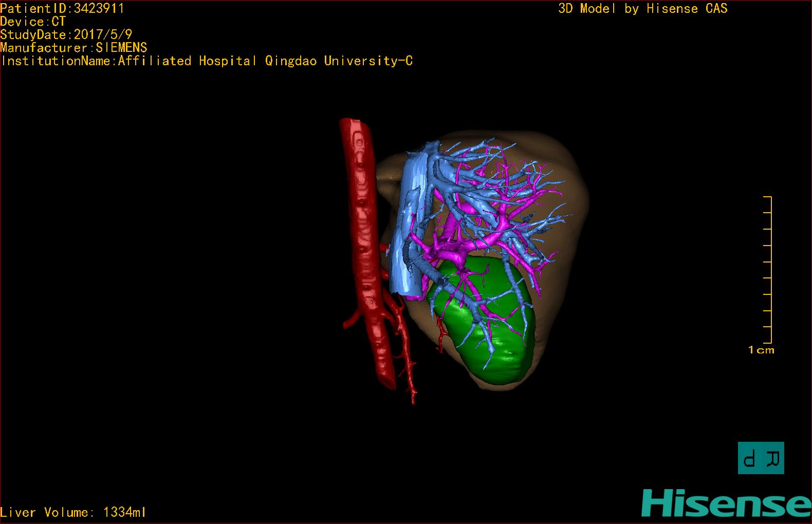812x524 pixels.
Task: Click the 3D Model by Hisense CAS label
Action: click(x=643, y=8)
